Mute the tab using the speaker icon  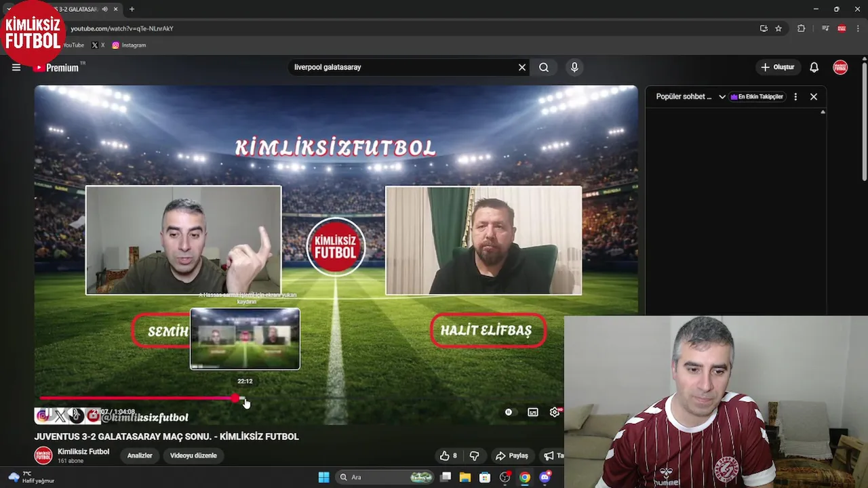(x=104, y=9)
